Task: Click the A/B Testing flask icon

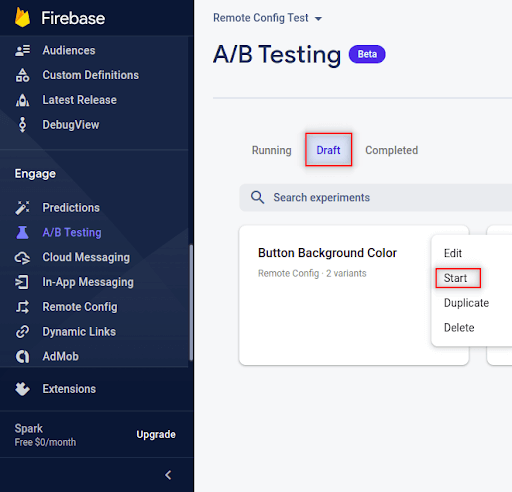Action: 22,233
